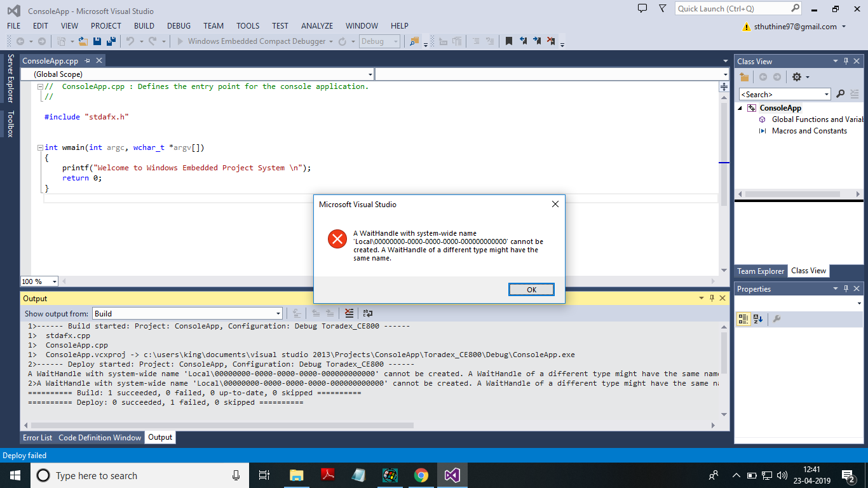Image resolution: width=868 pixels, height=488 pixels.
Task: Clear all bookmarks icon
Action: coord(551,41)
